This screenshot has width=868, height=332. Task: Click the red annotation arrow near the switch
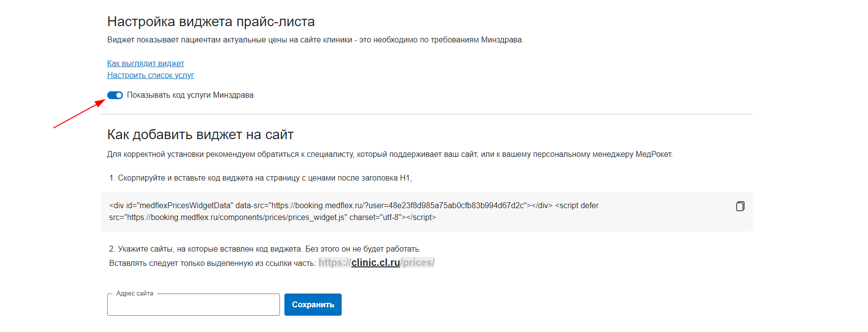point(79,113)
